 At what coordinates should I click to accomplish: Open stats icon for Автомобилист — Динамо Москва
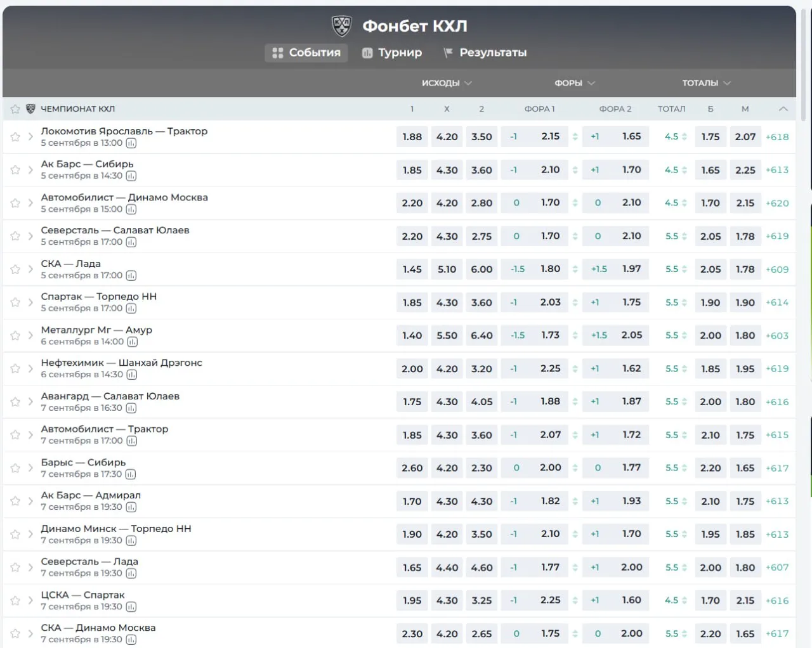point(131,209)
